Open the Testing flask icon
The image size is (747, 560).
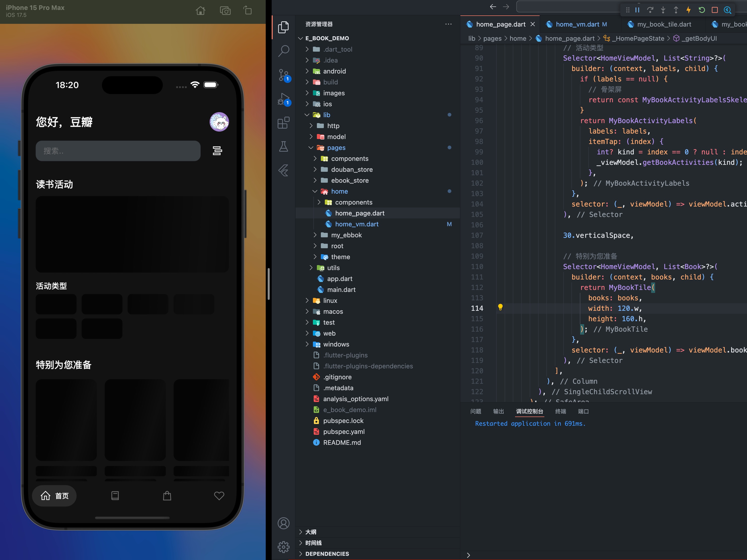pyautogui.click(x=283, y=146)
